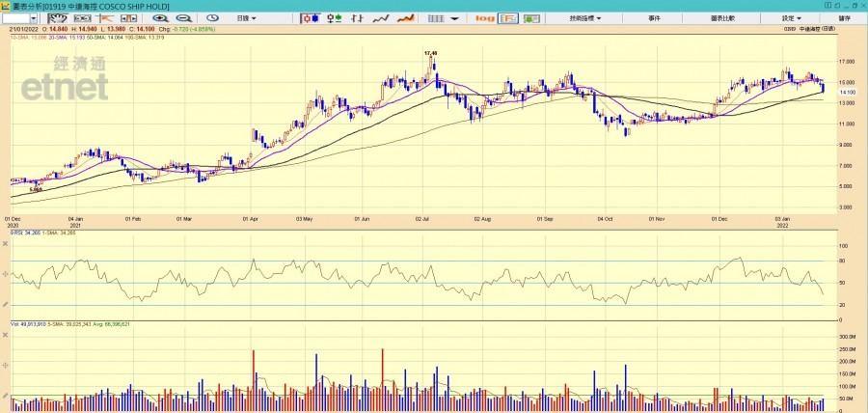Select the orange area chart type
Image resolution: width=868 pixels, height=413 pixels.
coord(406,18)
